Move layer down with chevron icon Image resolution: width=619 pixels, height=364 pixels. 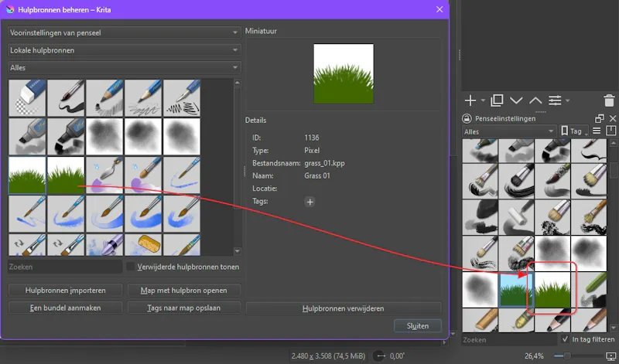(516, 100)
